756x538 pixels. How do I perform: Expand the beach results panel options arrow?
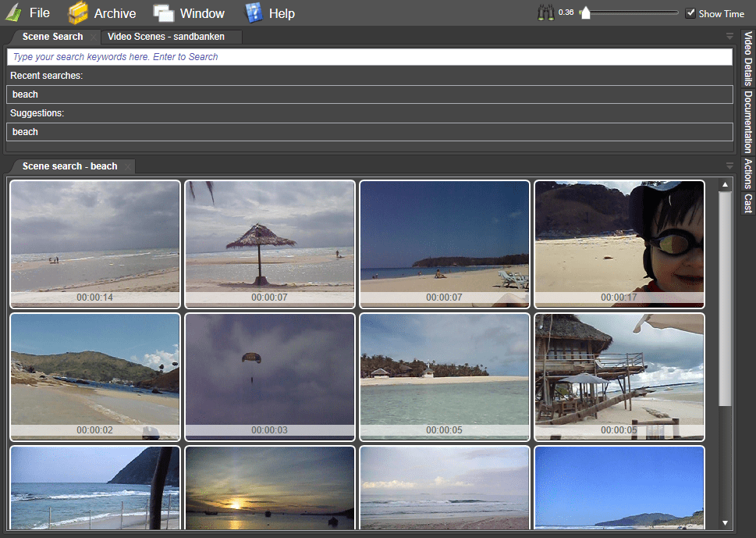click(x=729, y=166)
